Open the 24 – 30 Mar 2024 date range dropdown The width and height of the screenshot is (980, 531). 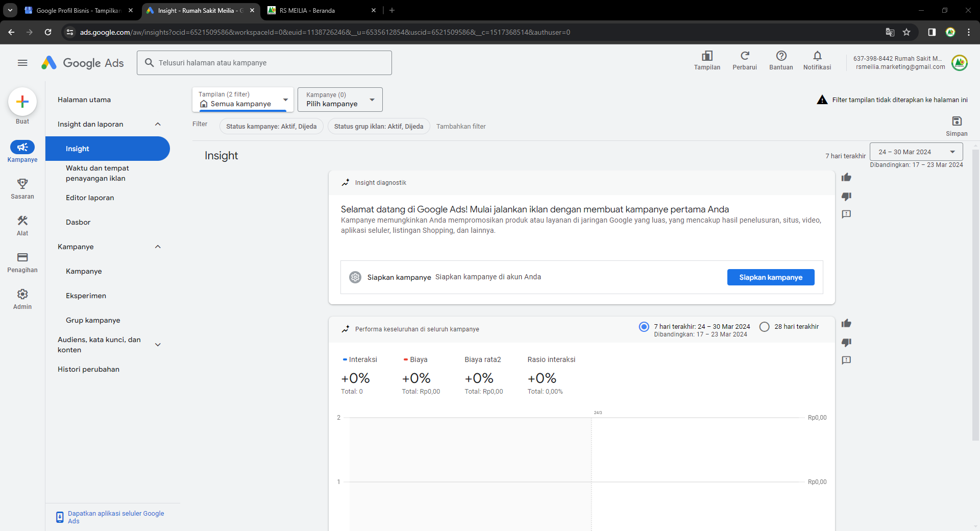pyautogui.click(x=916, y=152)
